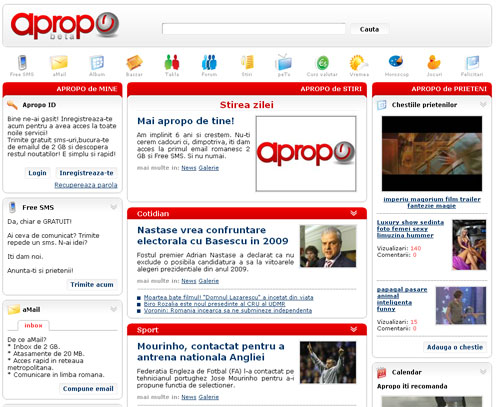This screenshot has width=500, height=407.
Task: Open Voronin Romania independenta link
Action: (x=228, y=311)
